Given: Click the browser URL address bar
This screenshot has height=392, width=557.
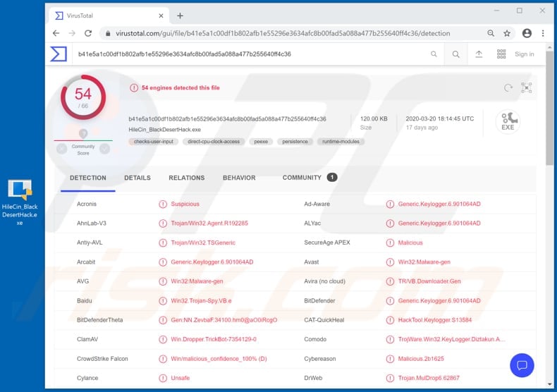Looking at the screenshot, I should (x=283, y=33).
